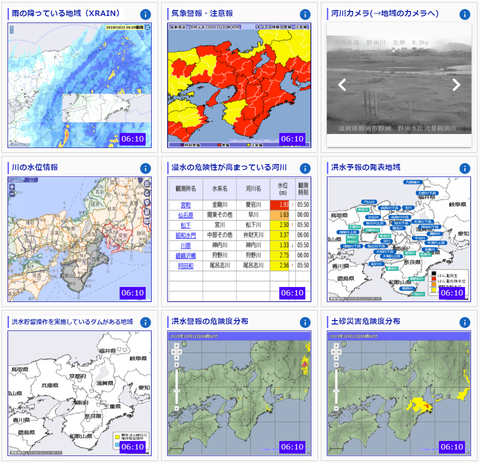480x463 pixels.
Task: Zoom out on 川の水位情報 map
Action: click(x=12, y=193)
